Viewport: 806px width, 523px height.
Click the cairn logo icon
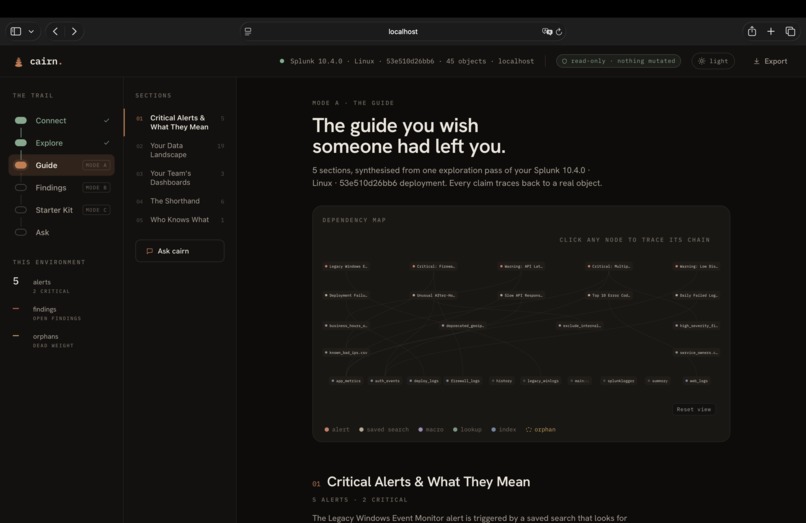(x=19, y=62)
